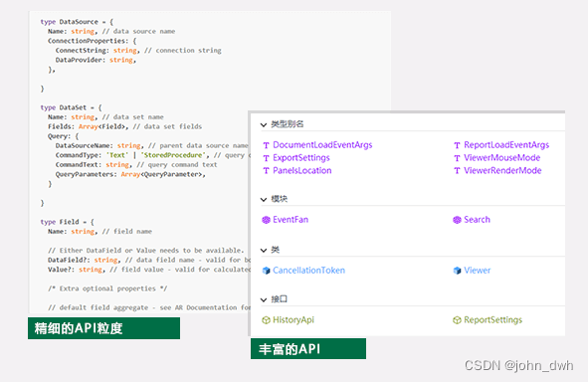Click the T icon beside PanelsLocation
Viewport: 588px width, 382px height.
point(266,171)
